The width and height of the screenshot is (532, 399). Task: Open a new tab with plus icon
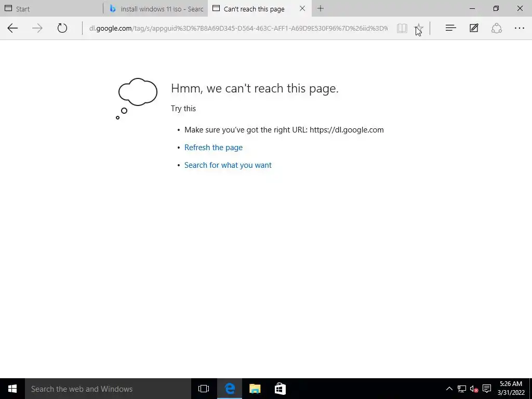(320, 8)
